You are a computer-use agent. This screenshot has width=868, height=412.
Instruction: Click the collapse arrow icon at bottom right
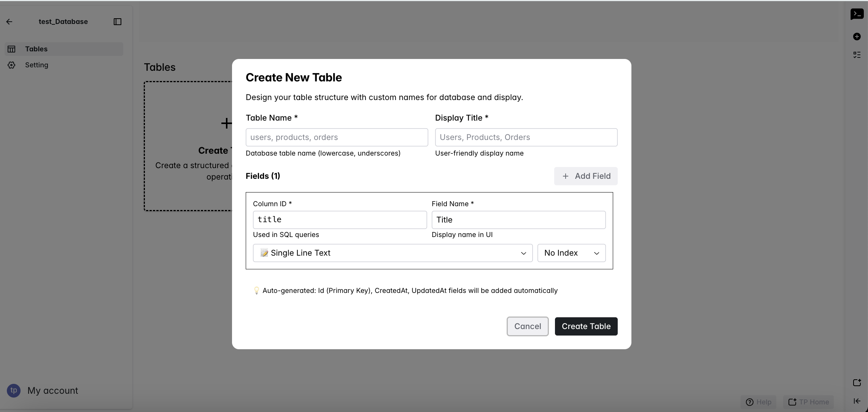click(857, 401)
